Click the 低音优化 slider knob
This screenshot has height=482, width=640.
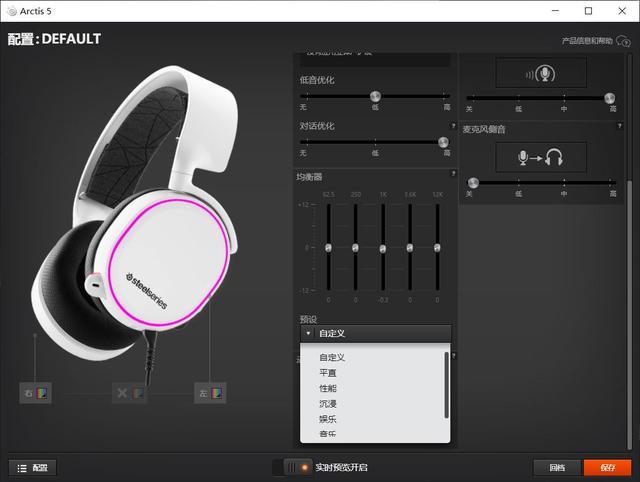point(375,96)
